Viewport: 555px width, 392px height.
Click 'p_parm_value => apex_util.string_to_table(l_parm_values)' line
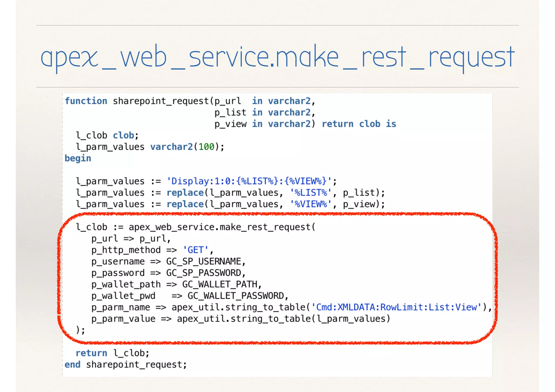(241, 319)
